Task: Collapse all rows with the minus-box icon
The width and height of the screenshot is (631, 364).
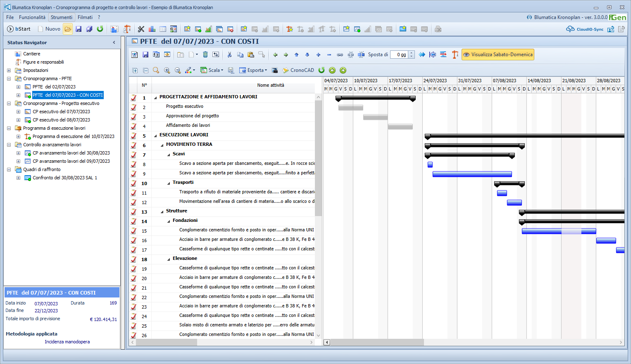Action: point(145,70)
